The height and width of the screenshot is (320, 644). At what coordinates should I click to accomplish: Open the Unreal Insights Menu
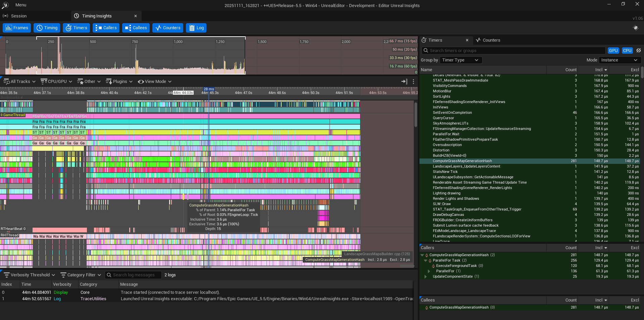[x=20, y=5]
